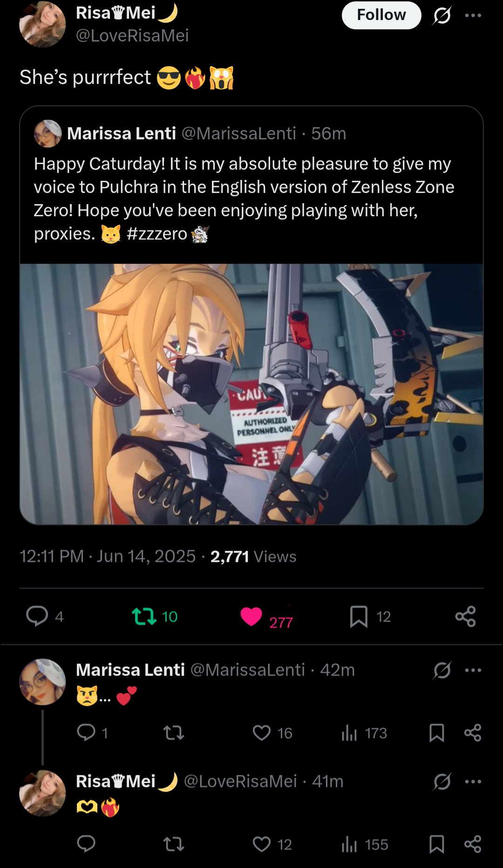Share Marissa Lenti's reply
The width and height of the screenshot is (503, 868).
pos(473,733)
